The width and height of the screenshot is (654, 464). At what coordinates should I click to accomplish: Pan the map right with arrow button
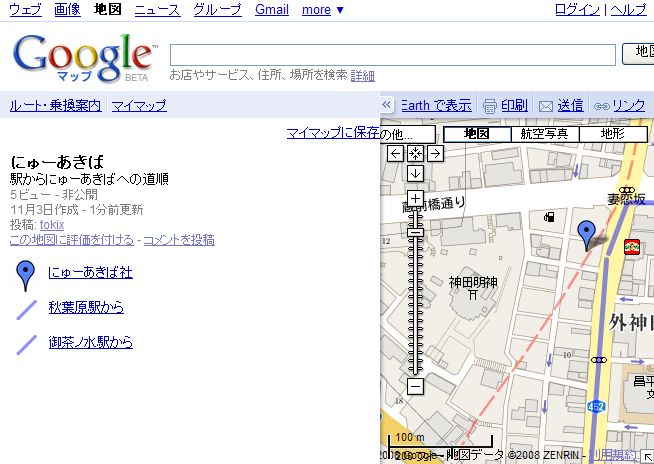pyautogui.click(x=435, y=154)
